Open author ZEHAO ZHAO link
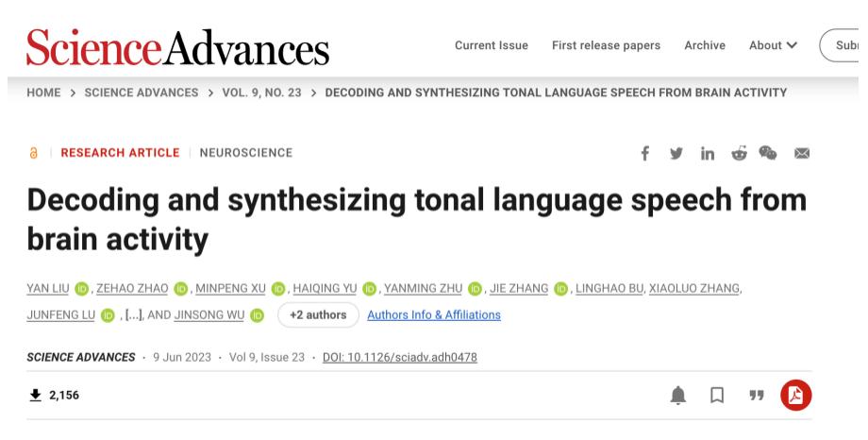This screenshot has height=440, width=868. [132, 289]
